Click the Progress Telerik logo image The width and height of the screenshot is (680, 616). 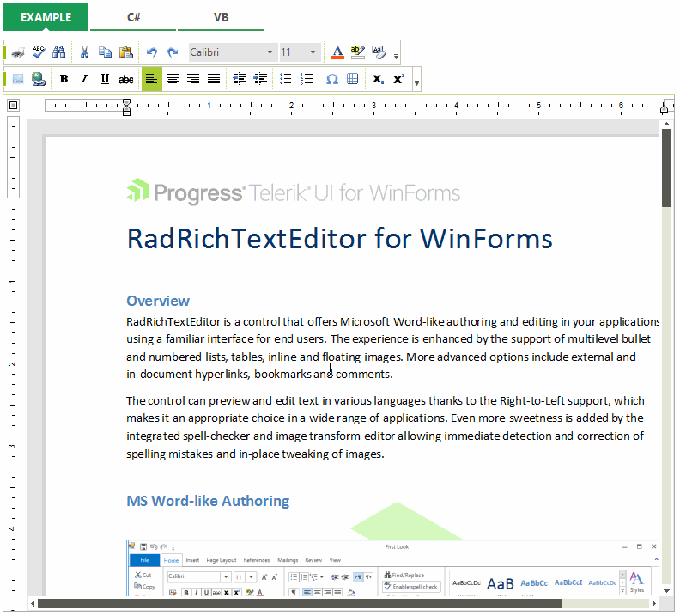pyautogui.click(x=293, y=192)
